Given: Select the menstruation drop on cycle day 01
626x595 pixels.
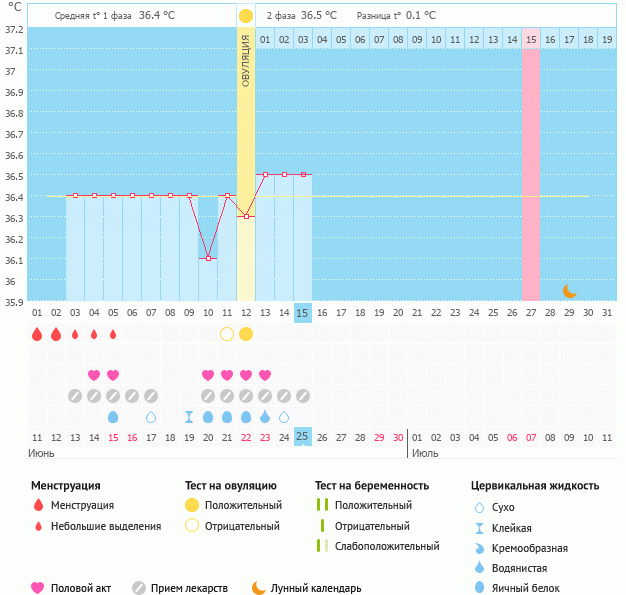Looking at the screenshot, I should click(x=37, y=334).
